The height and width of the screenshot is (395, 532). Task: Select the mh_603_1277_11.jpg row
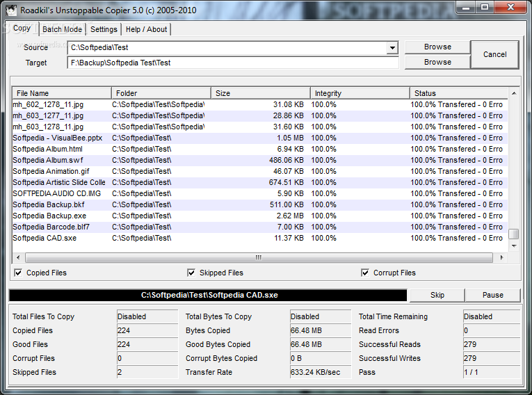click(260, 115)
